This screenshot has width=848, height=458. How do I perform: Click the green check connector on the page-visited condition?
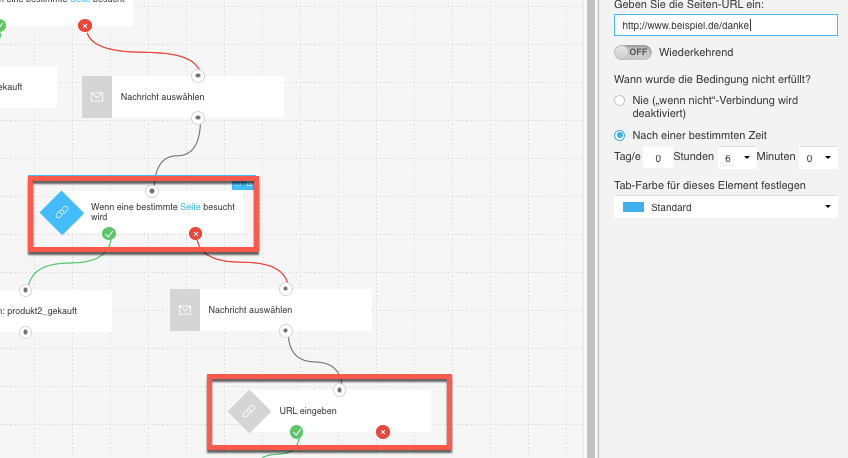(109, 234)
